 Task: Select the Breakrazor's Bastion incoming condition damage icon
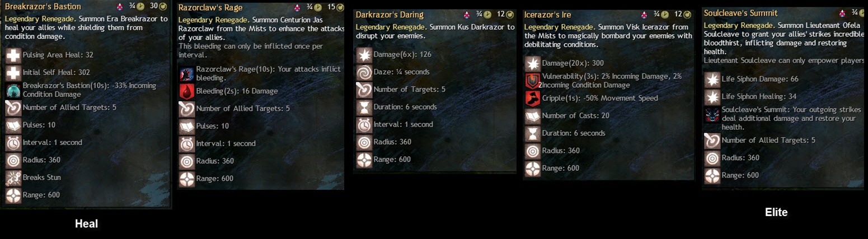tap(13, 90)
